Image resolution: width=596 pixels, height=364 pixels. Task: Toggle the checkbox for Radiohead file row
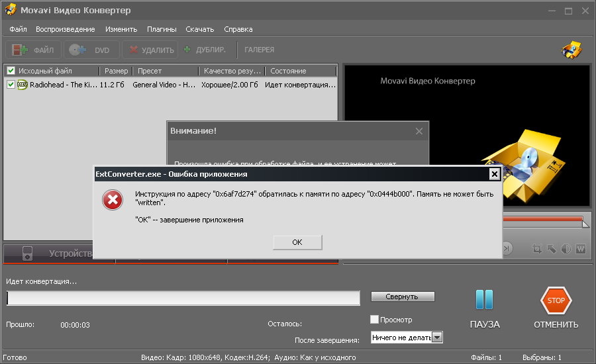click(x=11, y=85)
